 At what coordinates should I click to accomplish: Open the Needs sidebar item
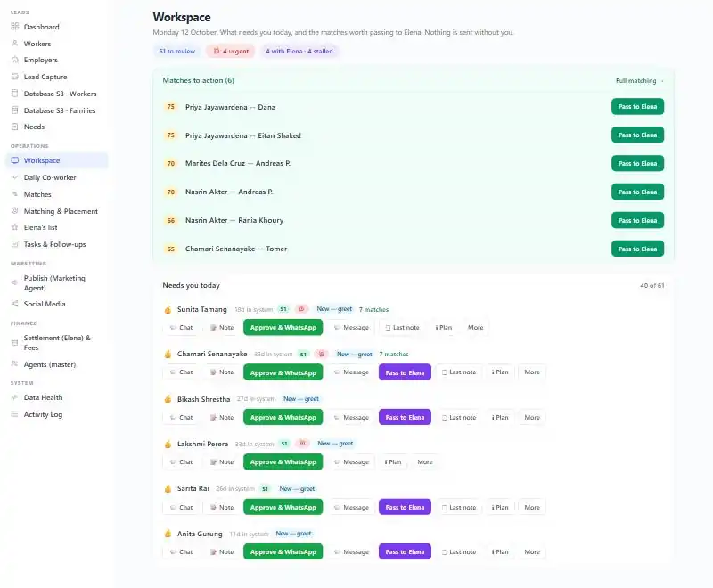click(57, 127)
